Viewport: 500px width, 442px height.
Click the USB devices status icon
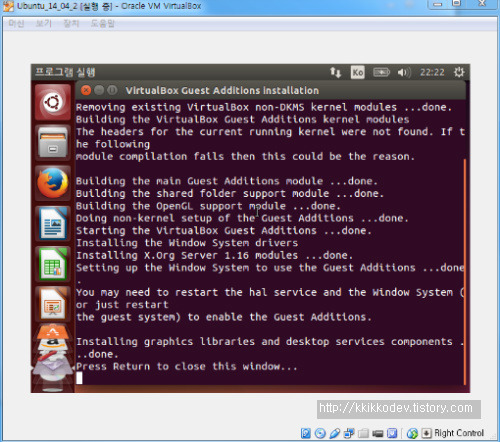pos(334,433)
